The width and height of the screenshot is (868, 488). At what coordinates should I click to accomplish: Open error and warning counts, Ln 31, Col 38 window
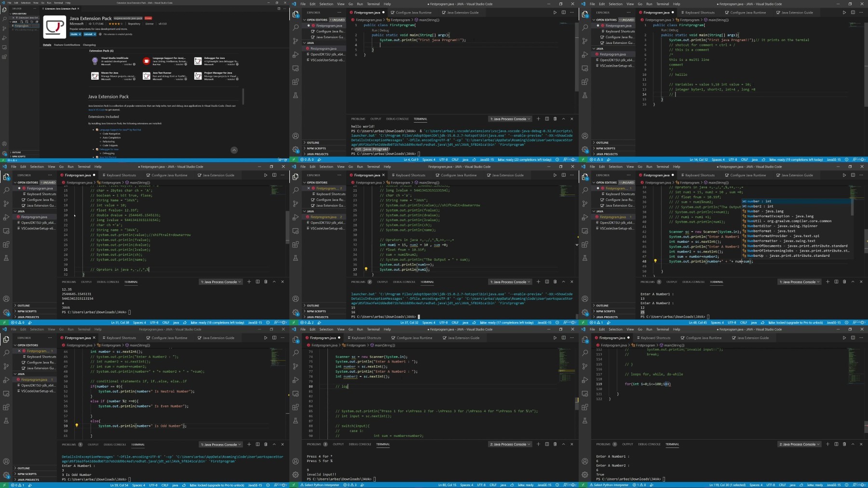17,322
